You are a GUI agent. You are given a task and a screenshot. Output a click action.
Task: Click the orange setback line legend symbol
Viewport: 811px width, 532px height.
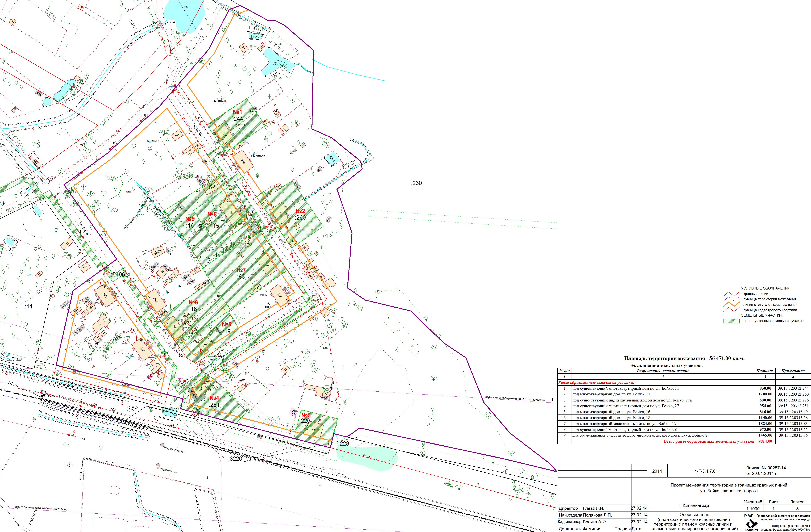731,304
